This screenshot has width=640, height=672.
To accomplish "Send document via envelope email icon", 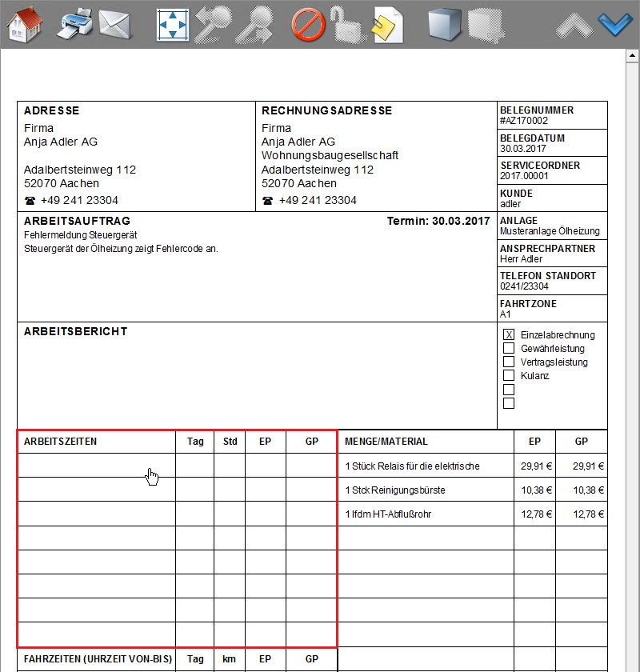I will tap(115, 26).
